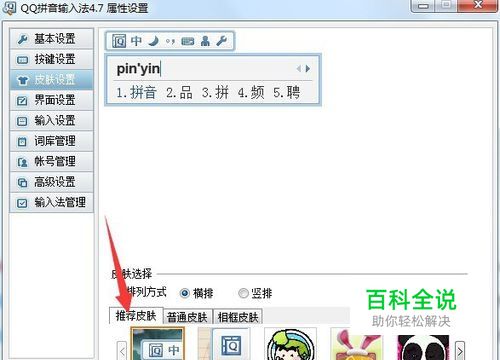Click the wrench settings icon on preview bar
Image resolution: width=500 pixels, height=360 pixels.
click(222, 41)
